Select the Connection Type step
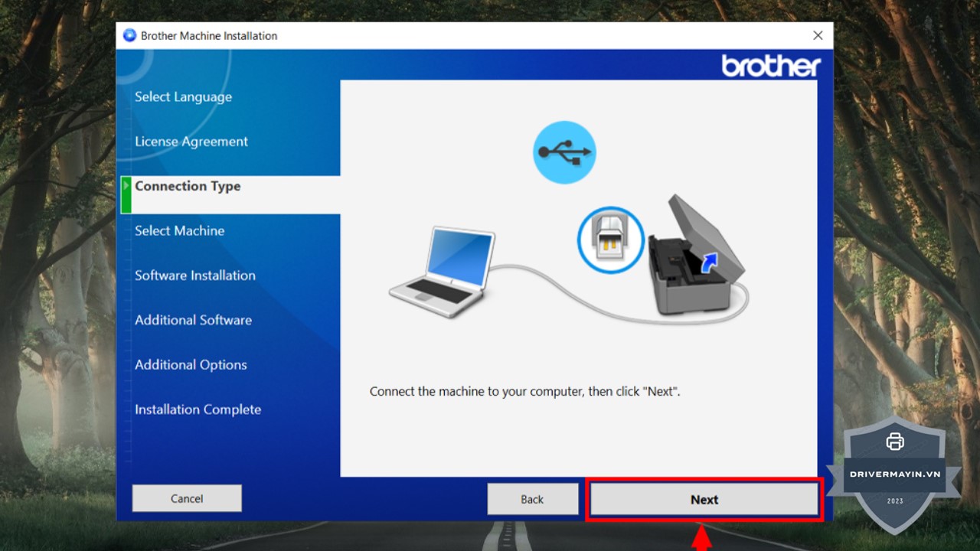The image size is (980, 551). 188,186
